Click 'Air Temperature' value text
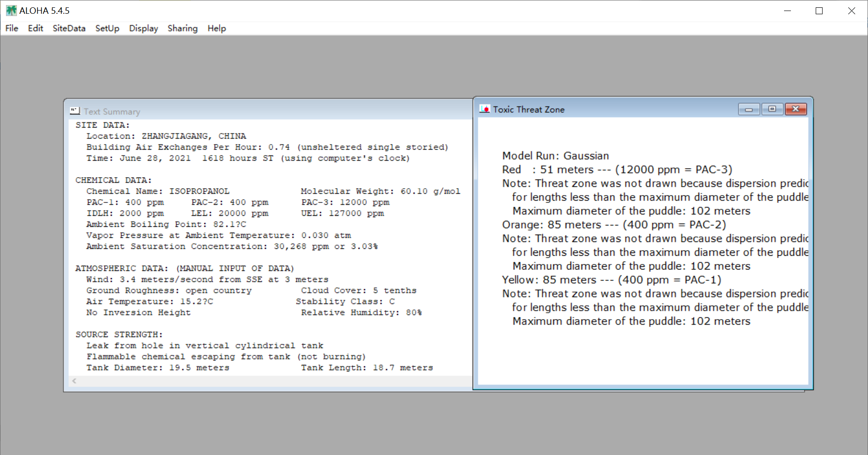This screenshot has width=868, height=455. tap(150, 301)
